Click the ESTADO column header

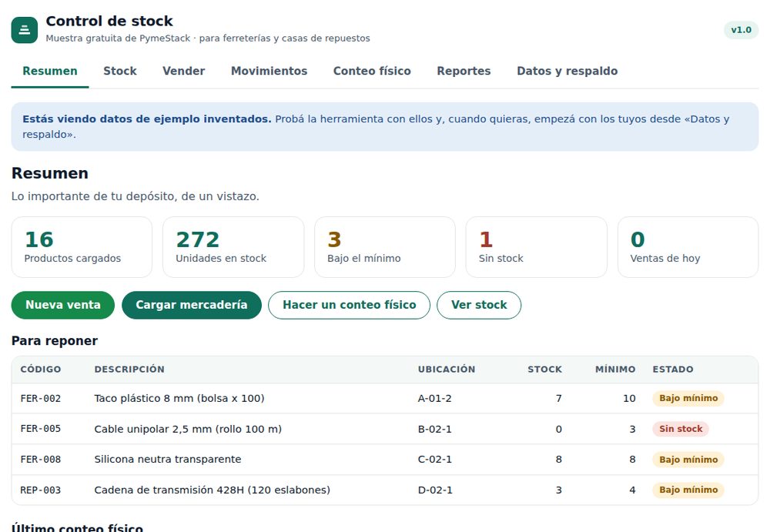(673, 370)
